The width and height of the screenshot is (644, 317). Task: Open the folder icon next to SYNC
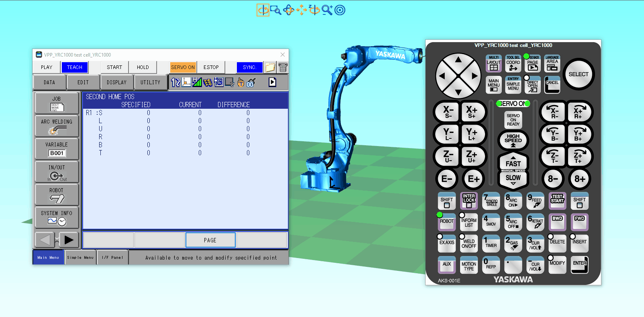(x=270, y=67)
